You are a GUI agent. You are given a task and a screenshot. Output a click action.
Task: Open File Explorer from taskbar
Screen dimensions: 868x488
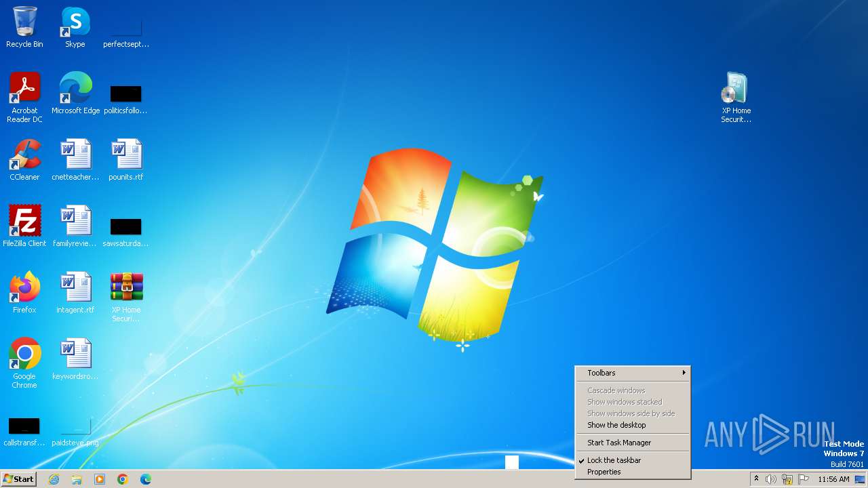pos(77,479)
